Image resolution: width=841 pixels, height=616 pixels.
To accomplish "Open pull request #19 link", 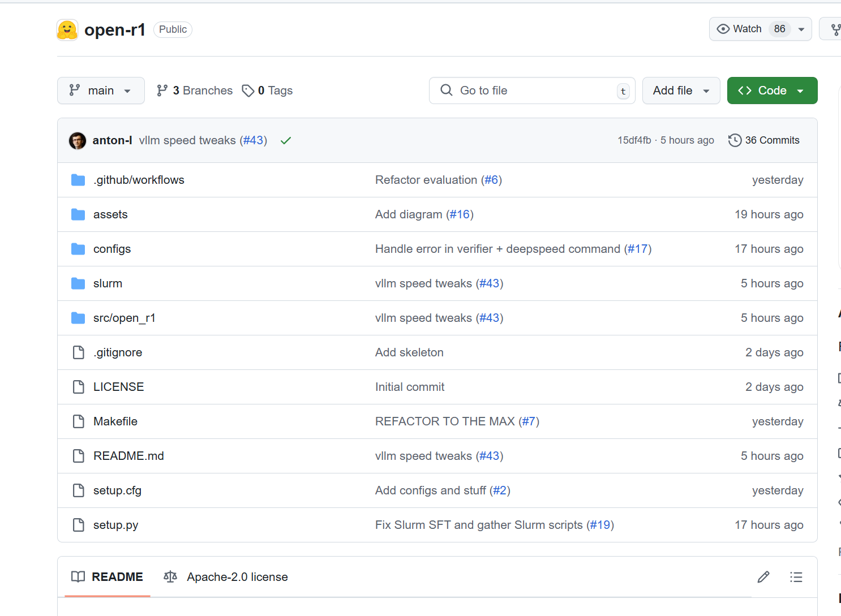I will point(600,525).
